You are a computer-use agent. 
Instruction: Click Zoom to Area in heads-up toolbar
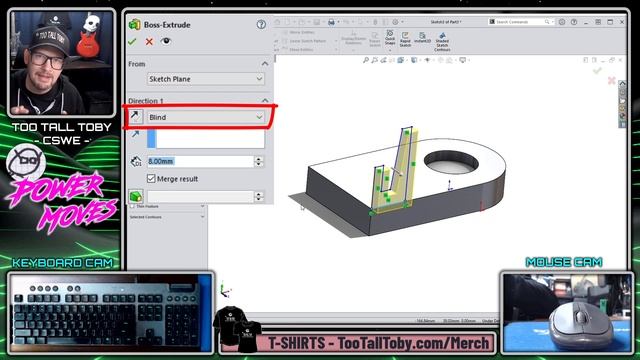(x=374, y=60)
